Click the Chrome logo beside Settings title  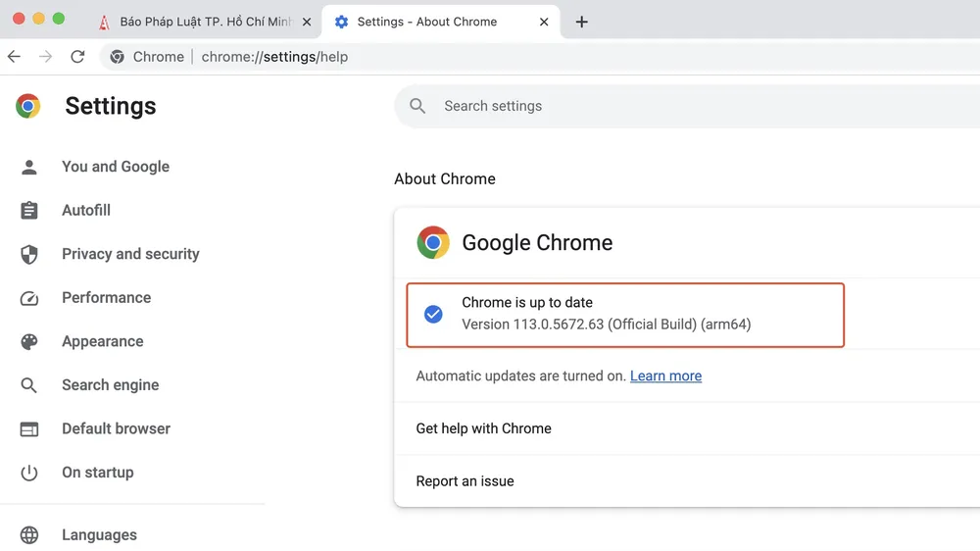point(28,106)
